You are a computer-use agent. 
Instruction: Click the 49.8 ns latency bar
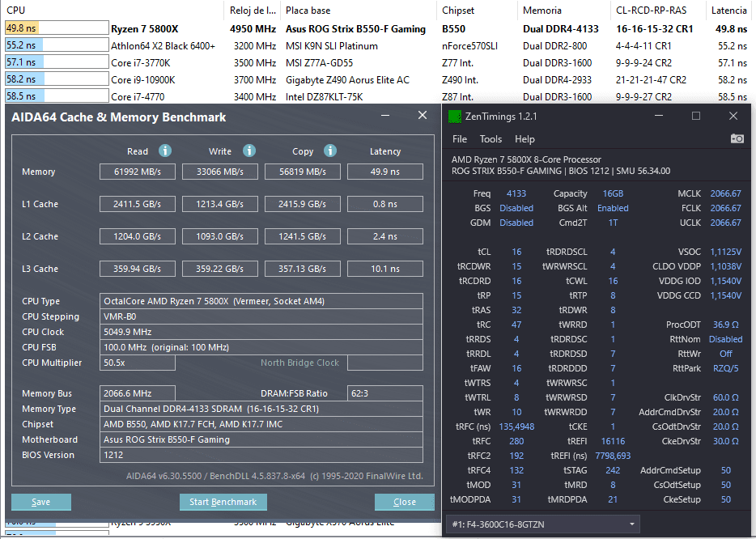pos(57,28)
